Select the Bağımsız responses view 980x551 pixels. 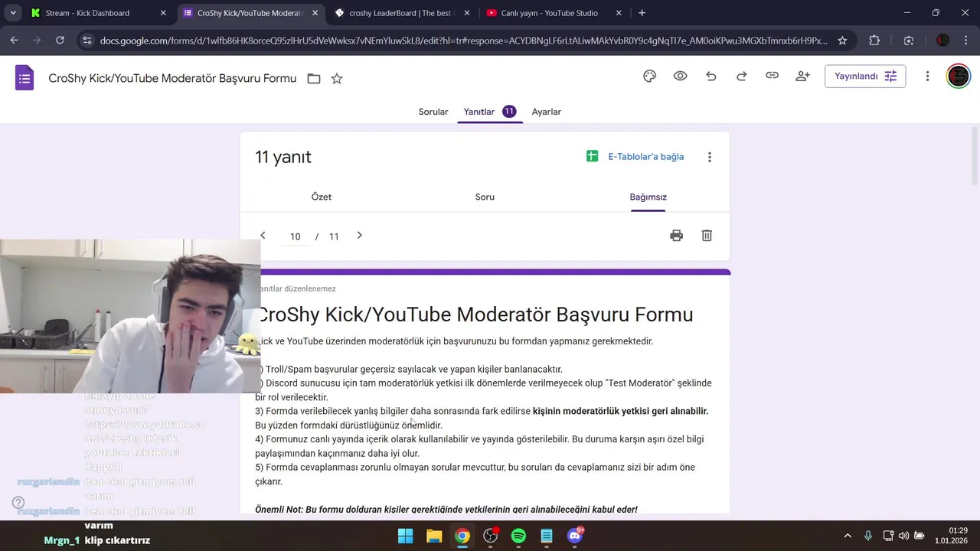648,197
